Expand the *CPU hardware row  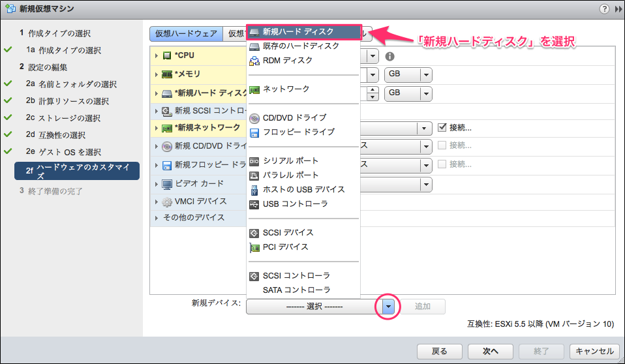[x=157, y=56]
